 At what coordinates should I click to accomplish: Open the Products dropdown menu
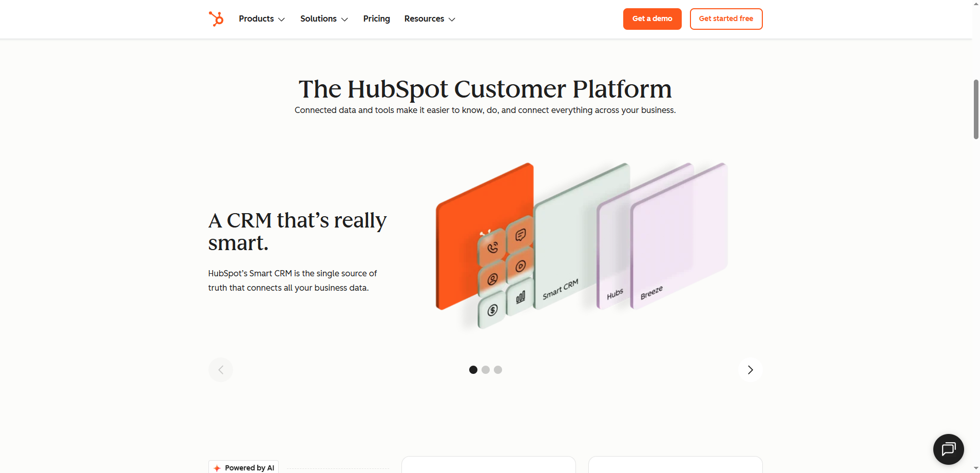tap(262, 19)
